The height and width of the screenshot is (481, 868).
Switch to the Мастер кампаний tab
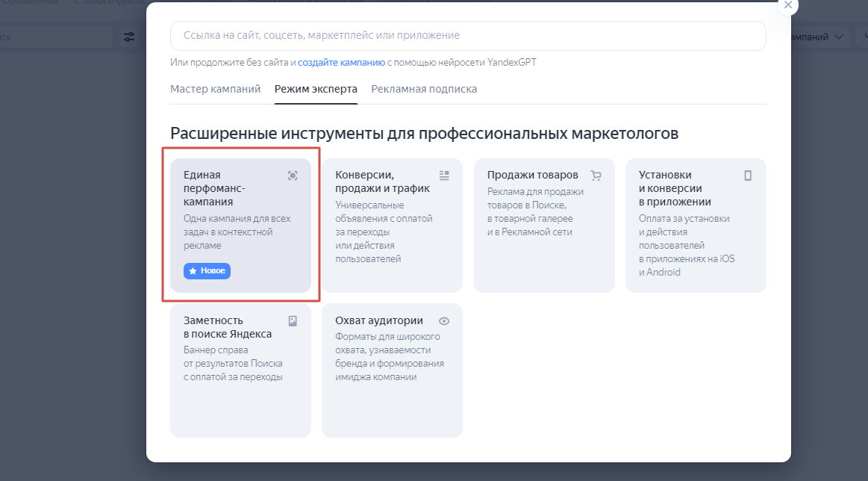(215, 89)
